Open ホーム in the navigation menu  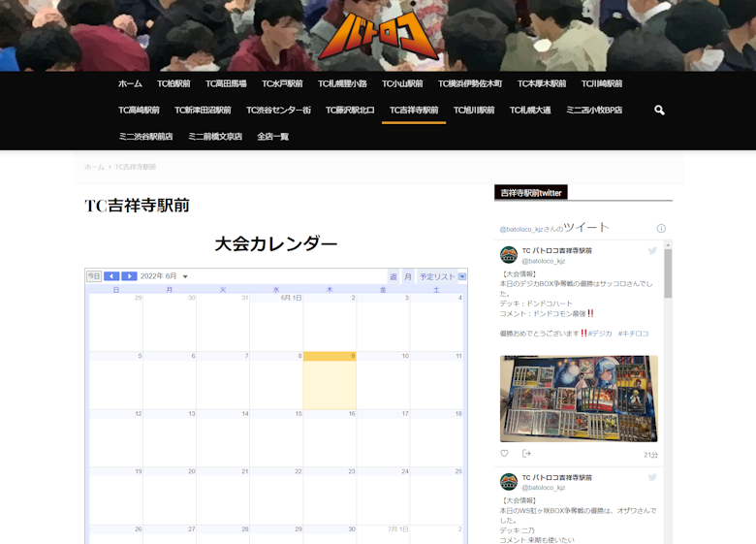pyautogui.click(x=130, y=84)
